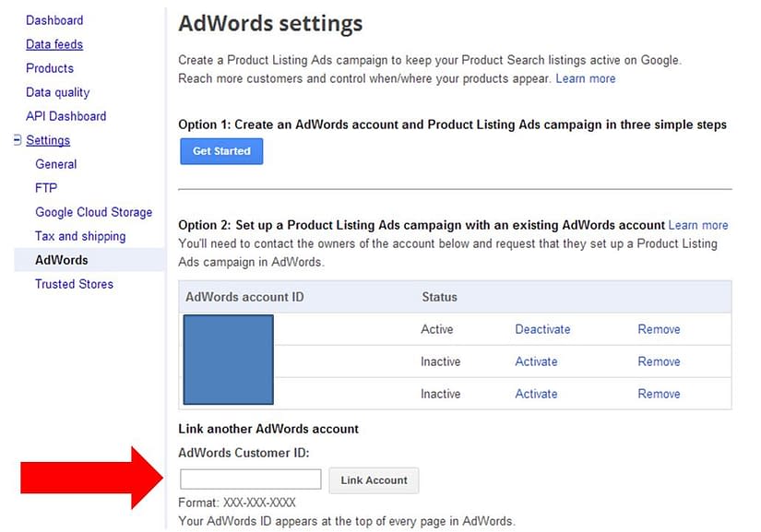Viewport: 761px width, 532px height.
Task: Open the Settings menu link
Action: pyautogui.click(x=48, y=140)
